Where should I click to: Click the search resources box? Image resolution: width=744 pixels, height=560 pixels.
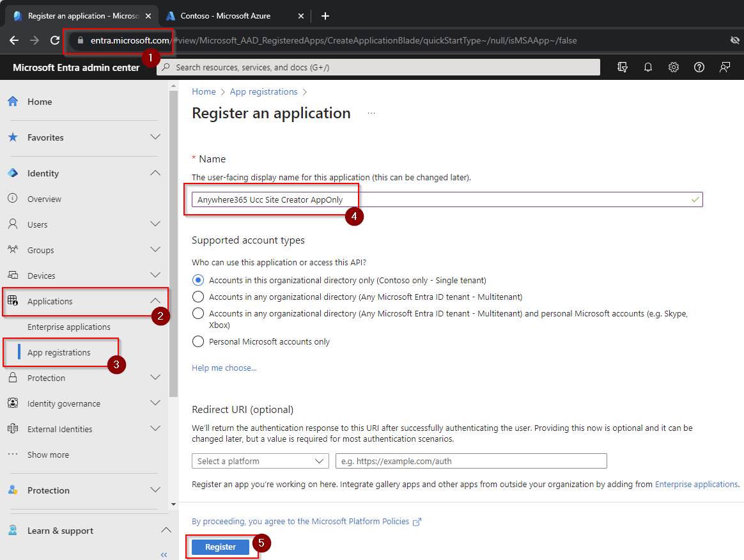(378, 67)
